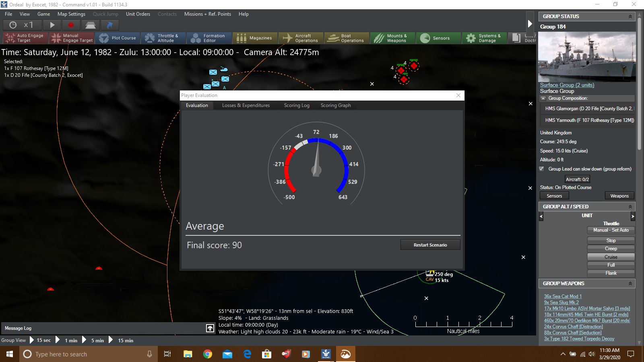Select the Evaluation tab
Screen dimensions: 644x362
coord(197,105)
